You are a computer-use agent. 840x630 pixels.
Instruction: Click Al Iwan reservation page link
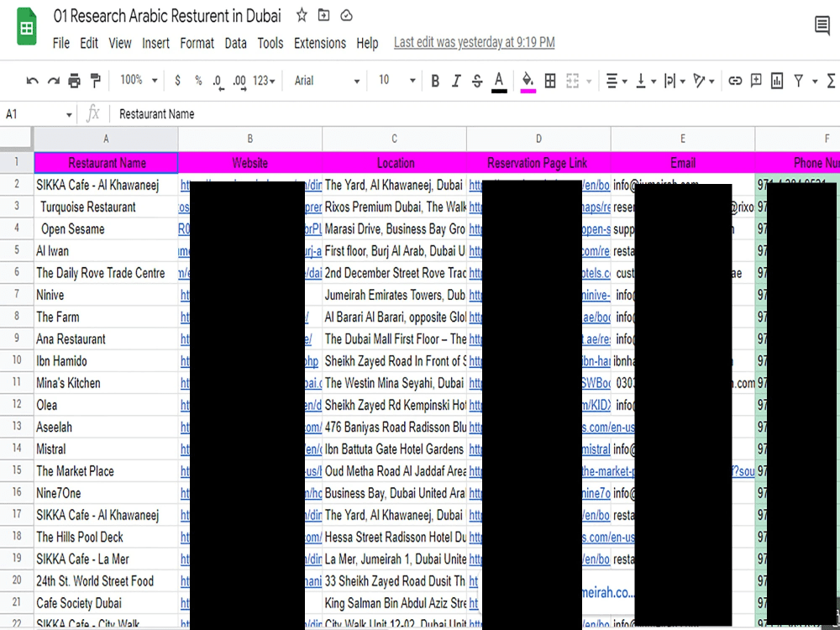click(539, 250)
